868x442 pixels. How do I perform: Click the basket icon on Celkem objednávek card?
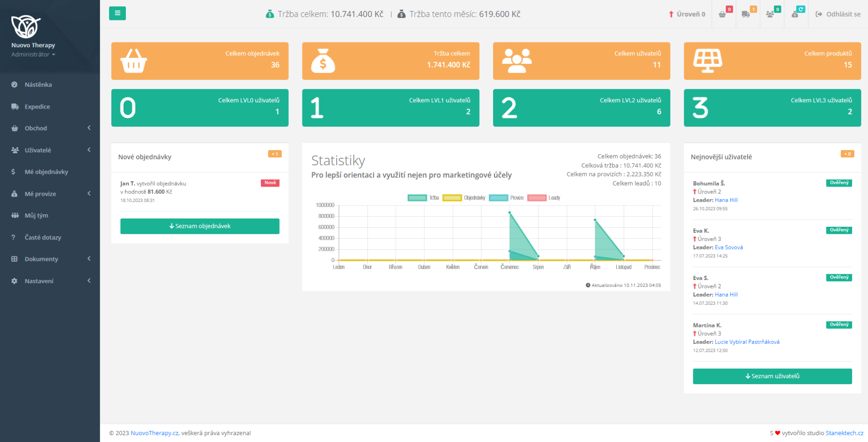coord(134,61)
